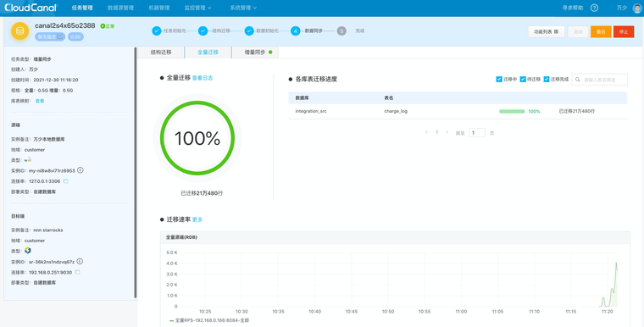This screenshot has height=327, width=644.
Task: Toggle the 迁移完成 filter checkbox
Action: (547, 80)
